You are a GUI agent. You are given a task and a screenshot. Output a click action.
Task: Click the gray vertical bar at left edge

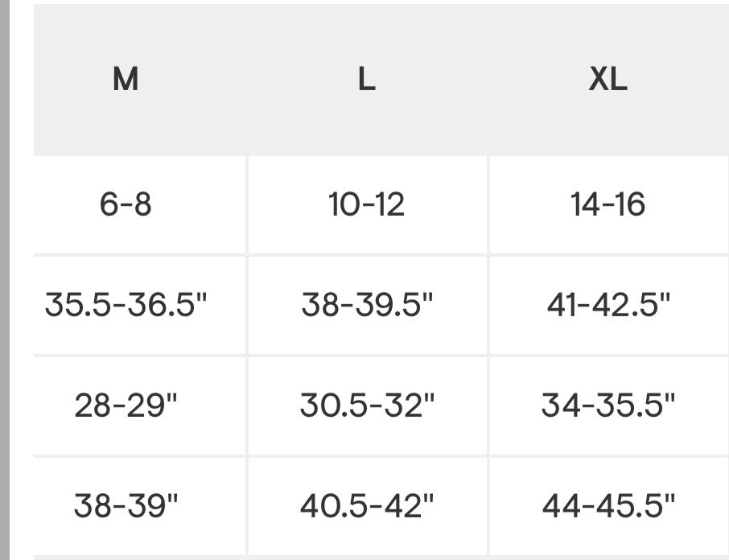(4, 280)
